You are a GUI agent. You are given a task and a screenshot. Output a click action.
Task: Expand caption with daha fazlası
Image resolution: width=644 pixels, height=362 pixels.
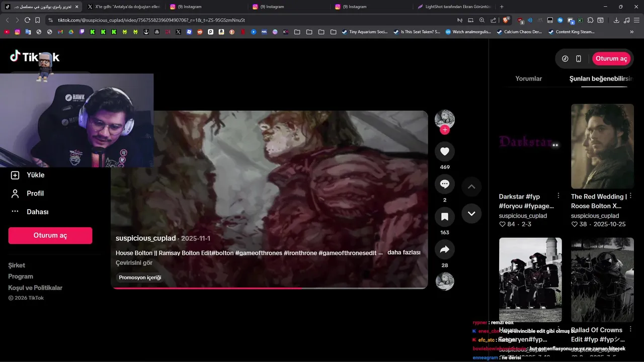404,252
